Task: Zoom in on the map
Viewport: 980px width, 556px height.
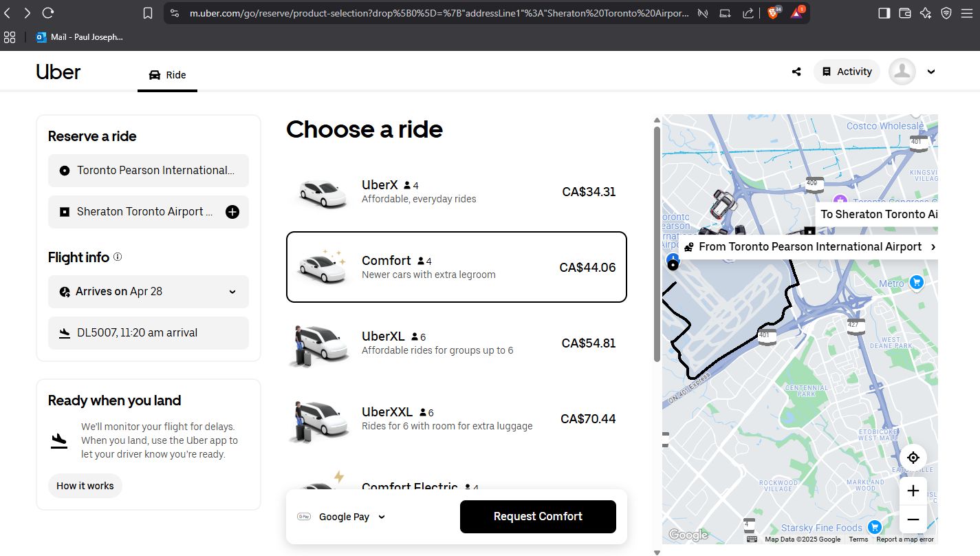Action: coord(913,491)
